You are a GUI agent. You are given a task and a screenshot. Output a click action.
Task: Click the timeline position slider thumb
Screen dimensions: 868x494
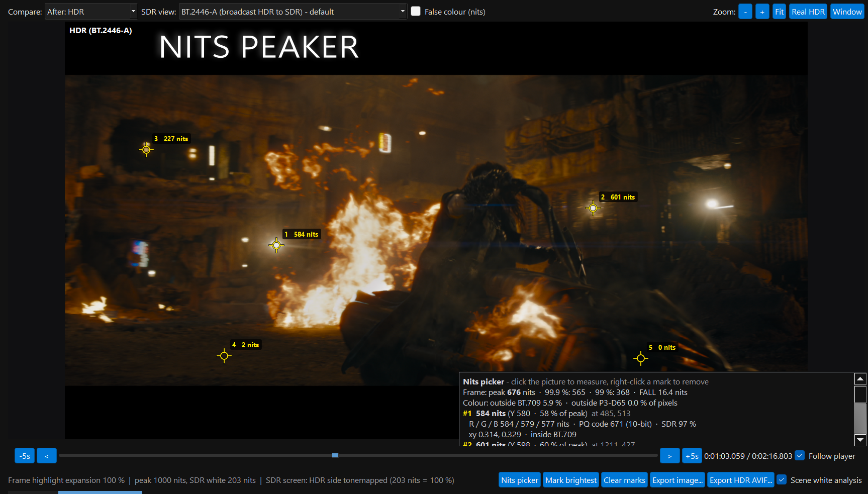pyautogui.click(x=335, y=455)
